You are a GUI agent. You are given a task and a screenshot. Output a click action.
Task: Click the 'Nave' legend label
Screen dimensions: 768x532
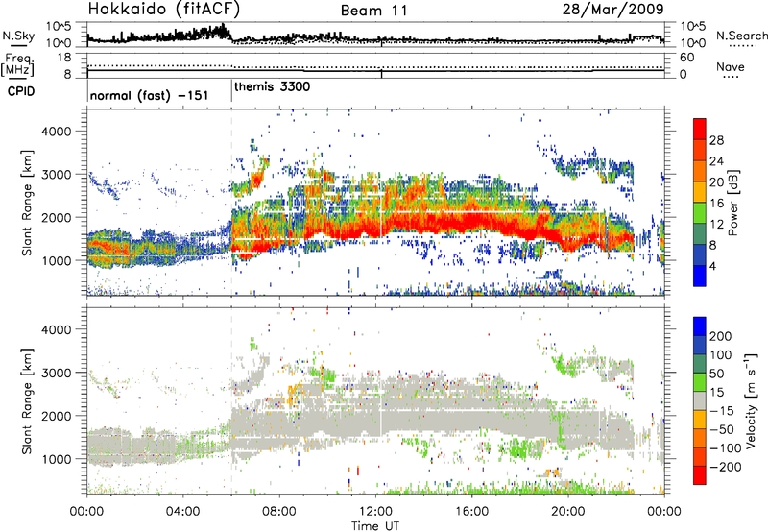pyautogui.click(x=730, y=66)
